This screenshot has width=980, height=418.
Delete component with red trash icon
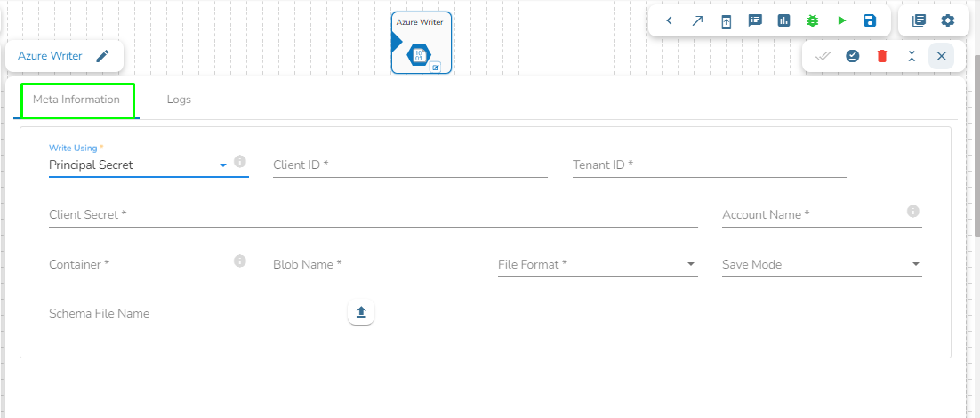[x=882, y=56]
